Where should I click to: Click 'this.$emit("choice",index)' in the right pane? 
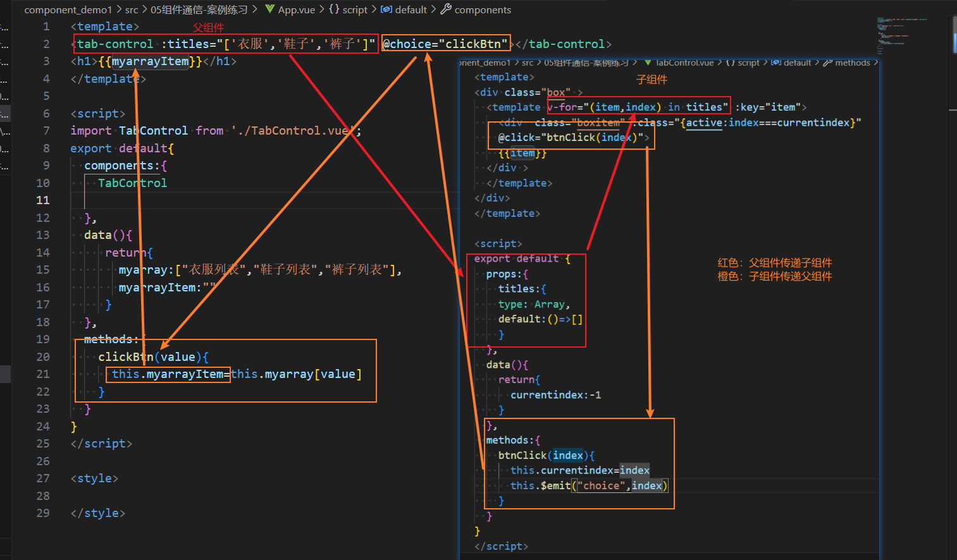[589, 486]
